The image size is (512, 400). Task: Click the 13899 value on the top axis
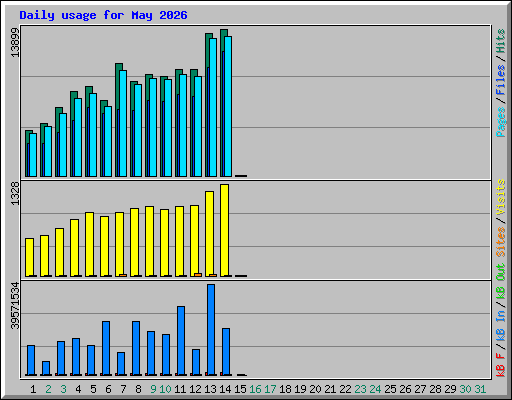pyautogui.click(x=15, y=42)
